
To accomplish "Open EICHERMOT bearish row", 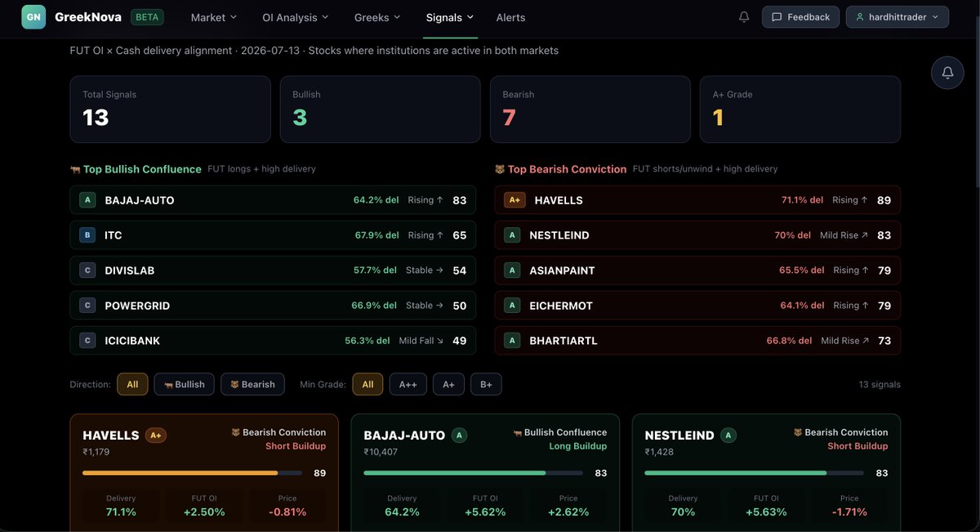I will (x=697, y=306).
